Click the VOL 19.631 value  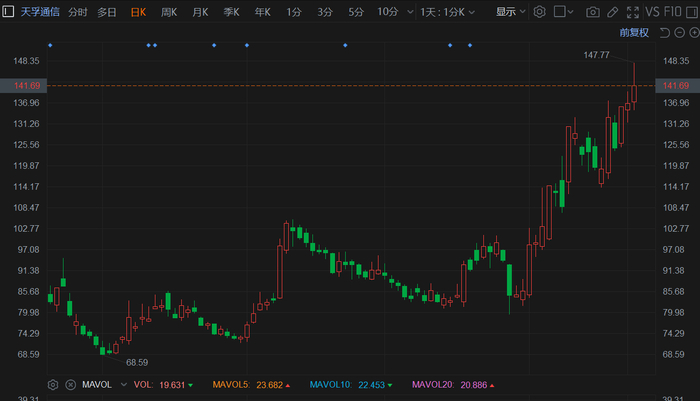click(x=172, y=385)
